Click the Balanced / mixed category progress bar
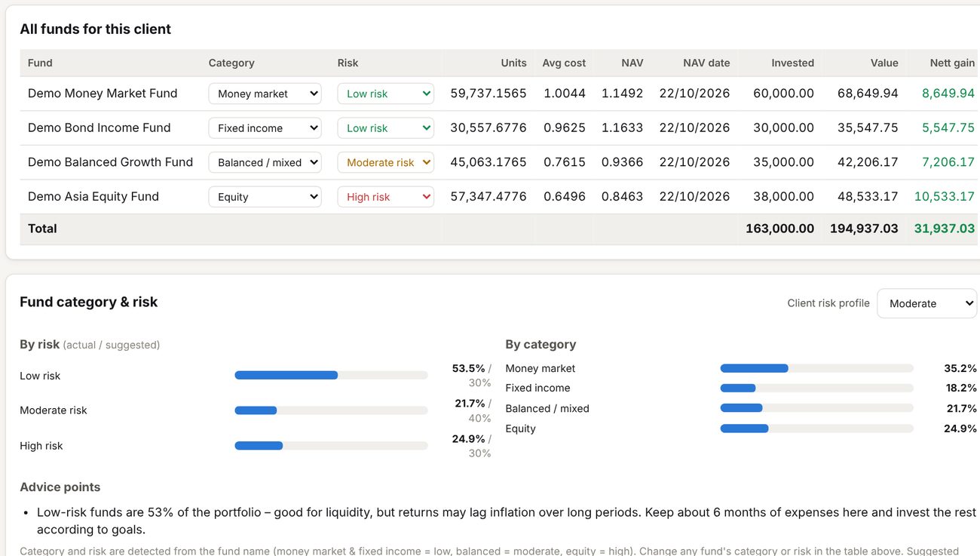 (x=816, y=408)
